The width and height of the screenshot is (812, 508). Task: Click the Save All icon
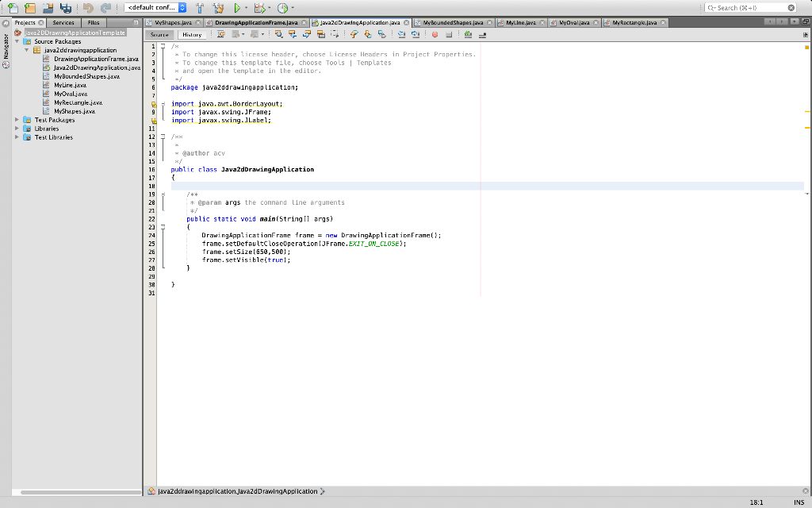[67, 8]
